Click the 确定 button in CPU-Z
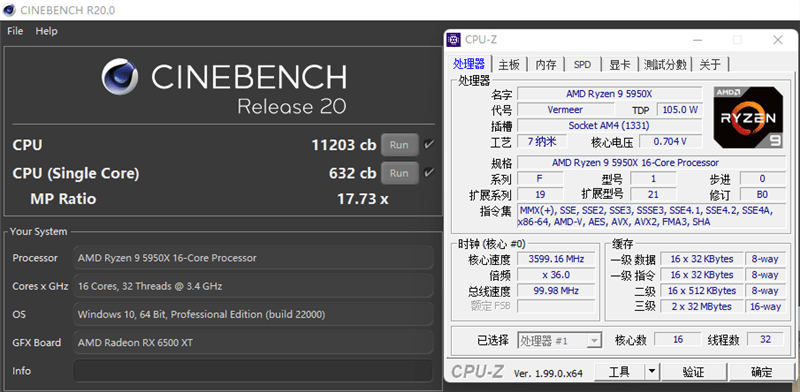The height and width of the screenshot is (392, 800). [x=762, y=372]
